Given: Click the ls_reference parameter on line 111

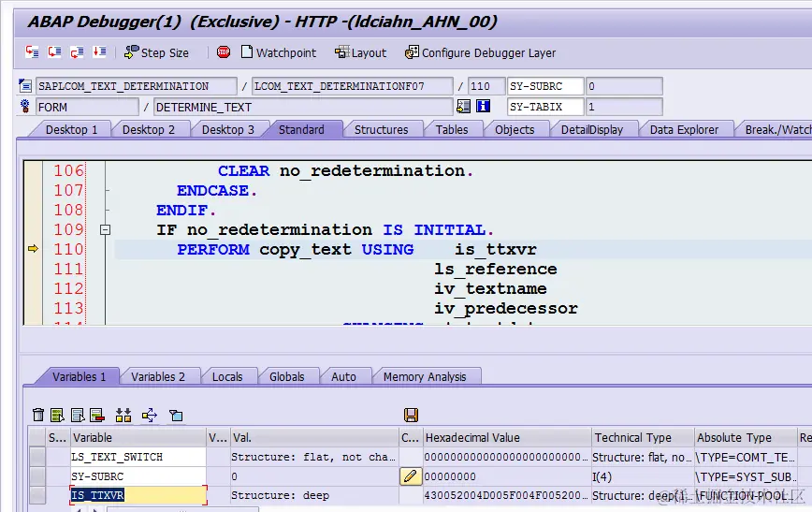Looking at the screenshot, I should 496,269.
